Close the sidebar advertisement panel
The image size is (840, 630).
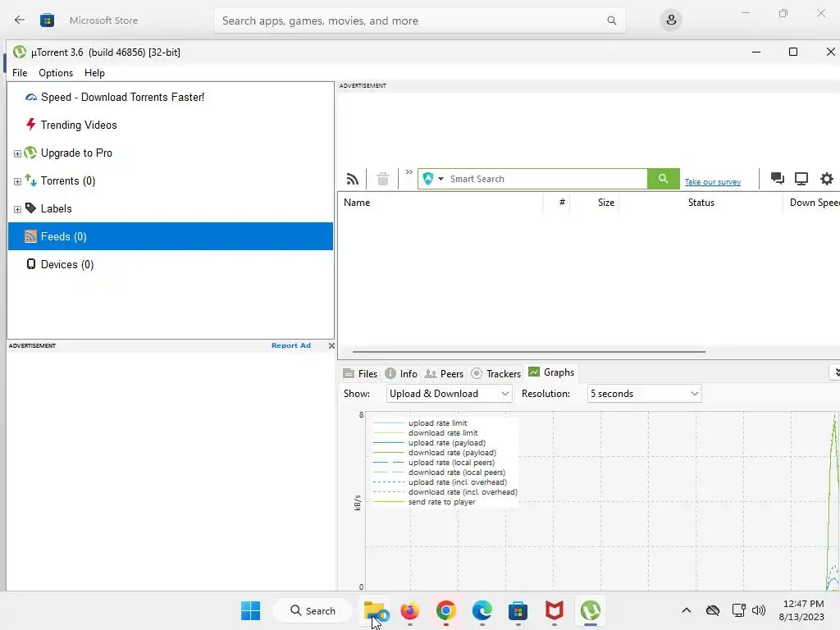(x=331, y=345)
